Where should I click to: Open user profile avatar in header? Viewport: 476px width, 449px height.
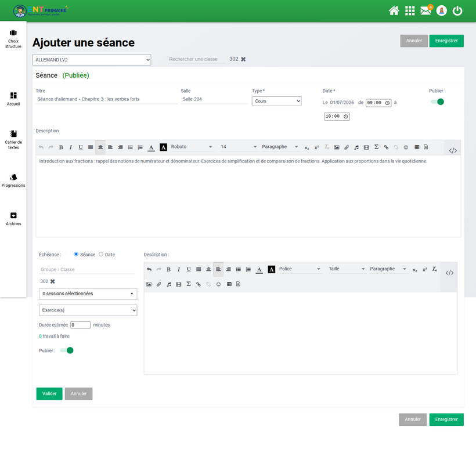point(441,11)
